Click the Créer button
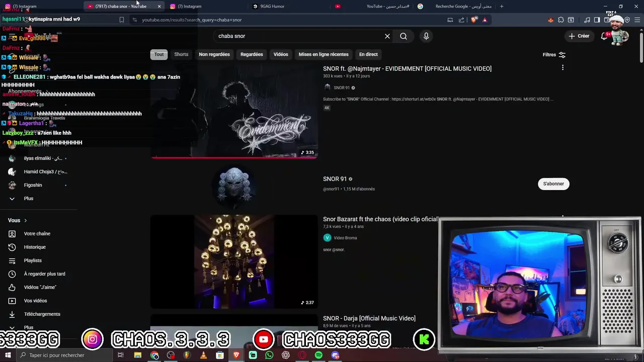Viewport: 644px width, 362px height. point(579,36)
